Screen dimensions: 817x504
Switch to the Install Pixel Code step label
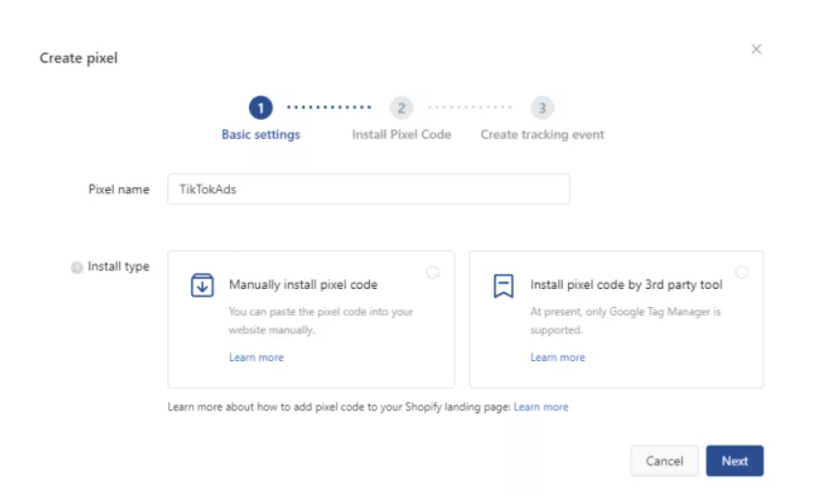pos(401,134)
